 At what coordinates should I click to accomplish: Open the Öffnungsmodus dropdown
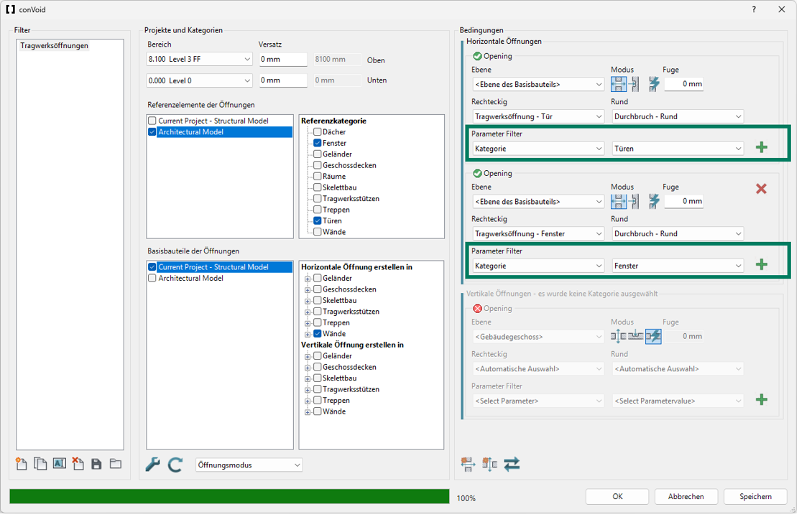coord(249,465)
